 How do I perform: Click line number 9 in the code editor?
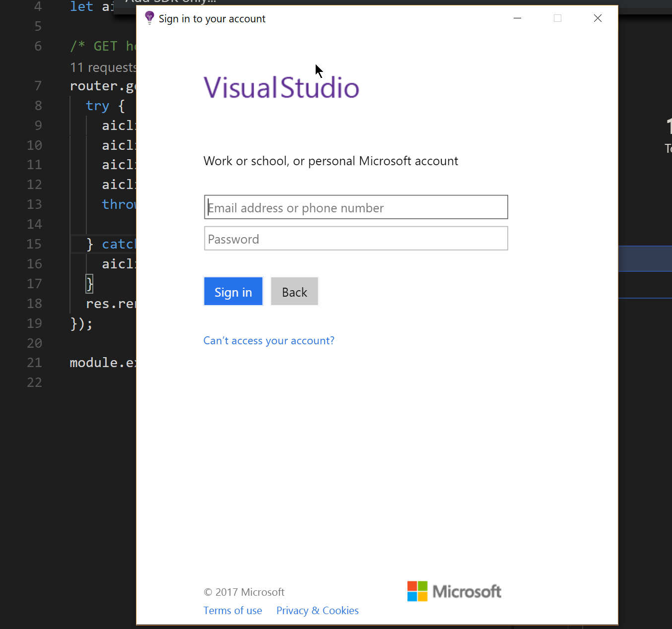pos(38,125)
